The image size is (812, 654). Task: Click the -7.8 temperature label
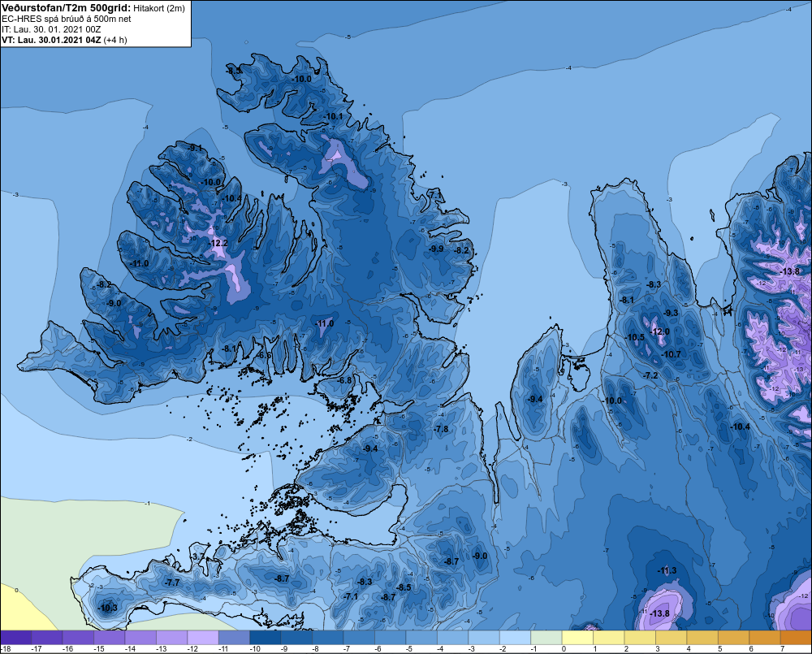[x=442, y=429]
